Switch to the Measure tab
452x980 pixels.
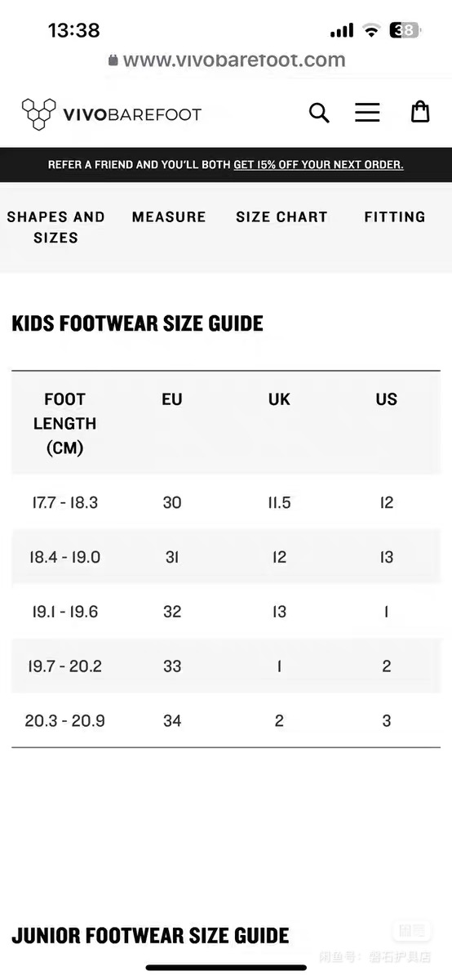click(169, 216)
